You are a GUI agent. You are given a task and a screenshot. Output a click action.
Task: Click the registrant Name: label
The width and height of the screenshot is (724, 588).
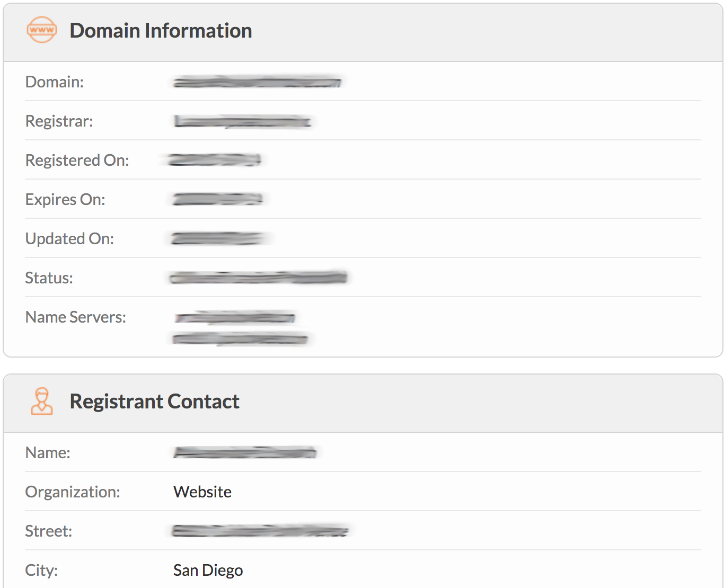(48, 453)
